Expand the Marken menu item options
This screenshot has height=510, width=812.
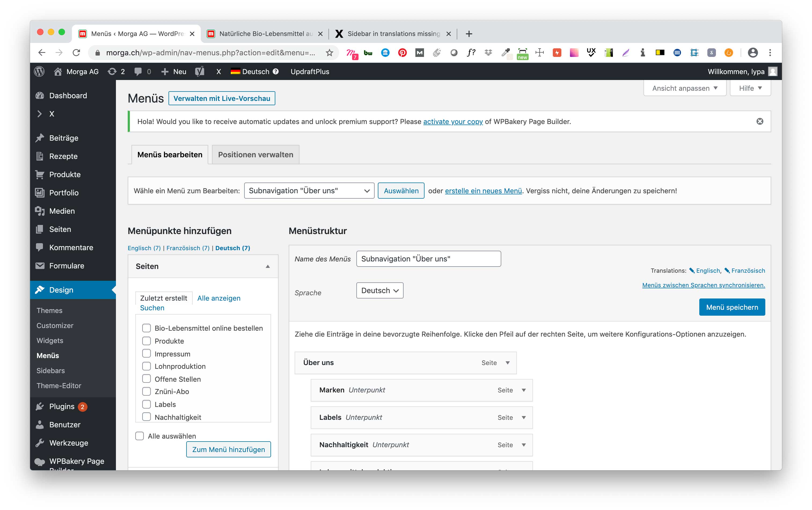[524, 390]
